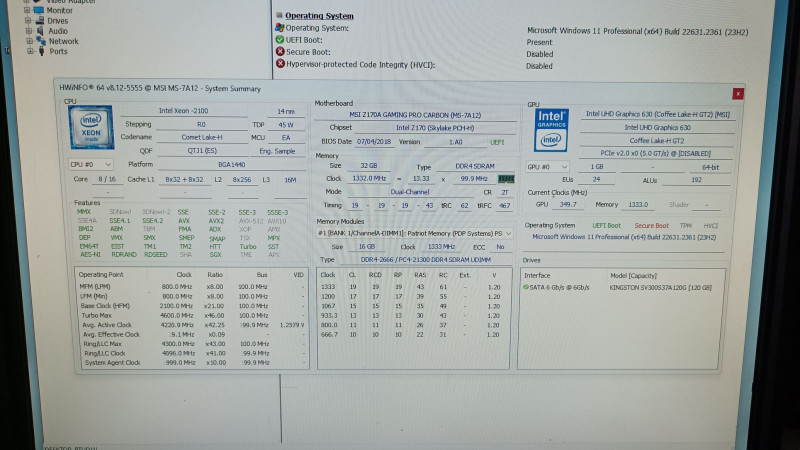Click the Intel Z170 chipset value
The image size is (800, 450).
click(435, 128)
